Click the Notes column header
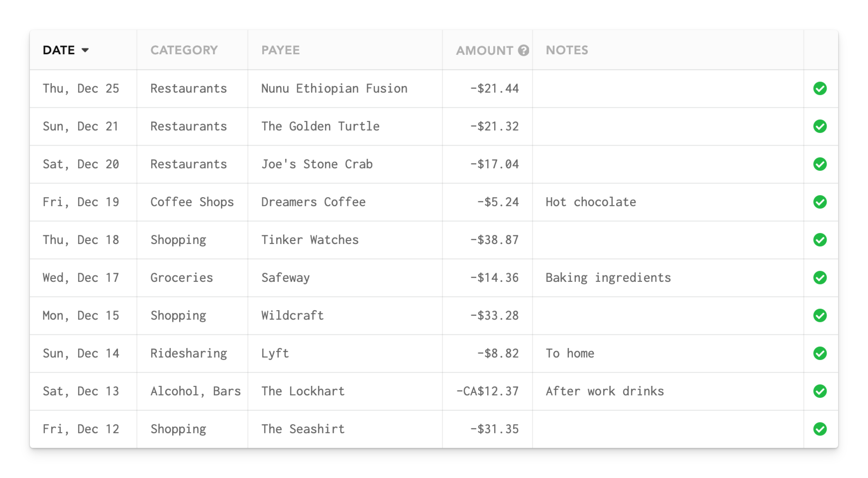Viewport: 868px width, 478px height. tap(567, 50)
